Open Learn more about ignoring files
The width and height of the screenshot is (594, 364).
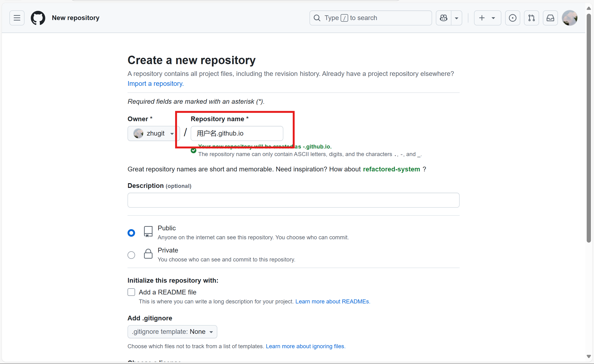[305, 346]
